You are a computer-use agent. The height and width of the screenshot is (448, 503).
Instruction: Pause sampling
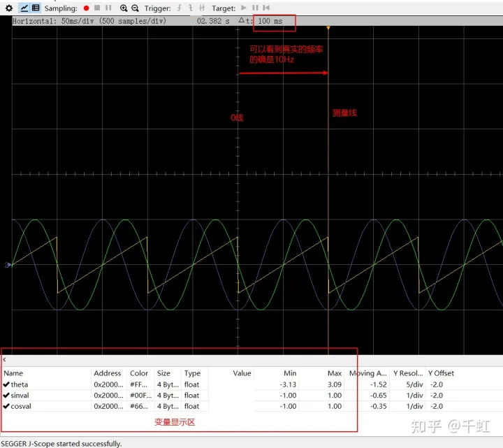tap(108, 8)
